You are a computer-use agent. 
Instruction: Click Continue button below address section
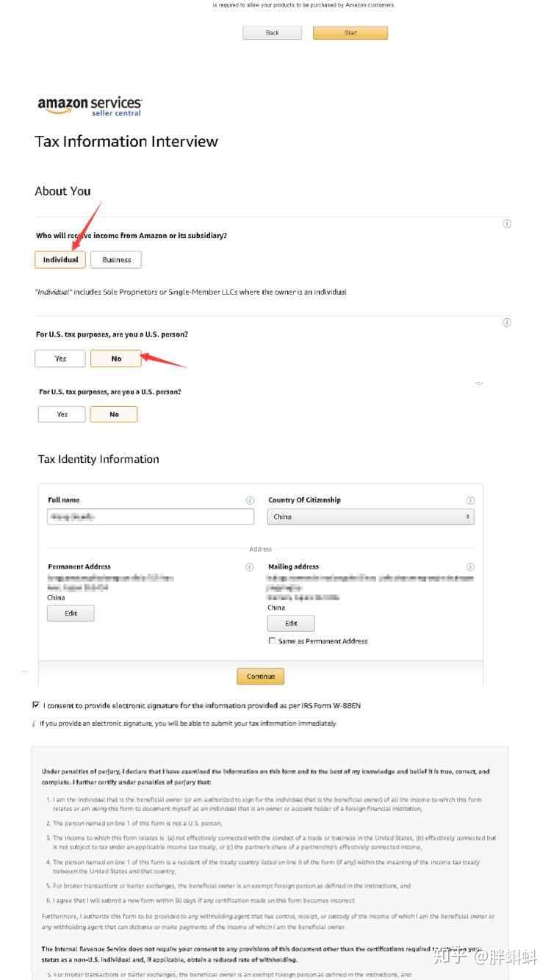[x=260, y=677]
